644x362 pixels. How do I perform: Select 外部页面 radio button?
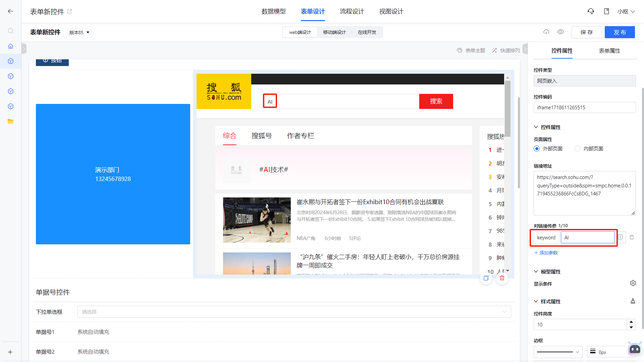[x=537, y=148]
